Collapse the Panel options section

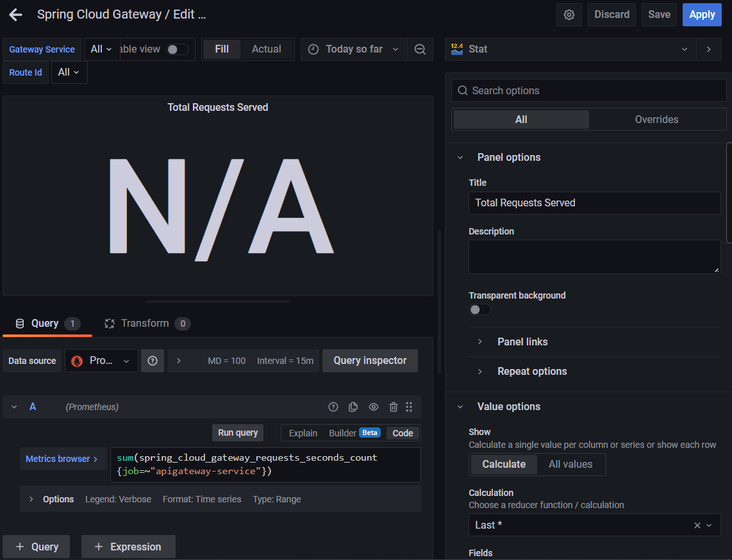(x=460, y=158)
